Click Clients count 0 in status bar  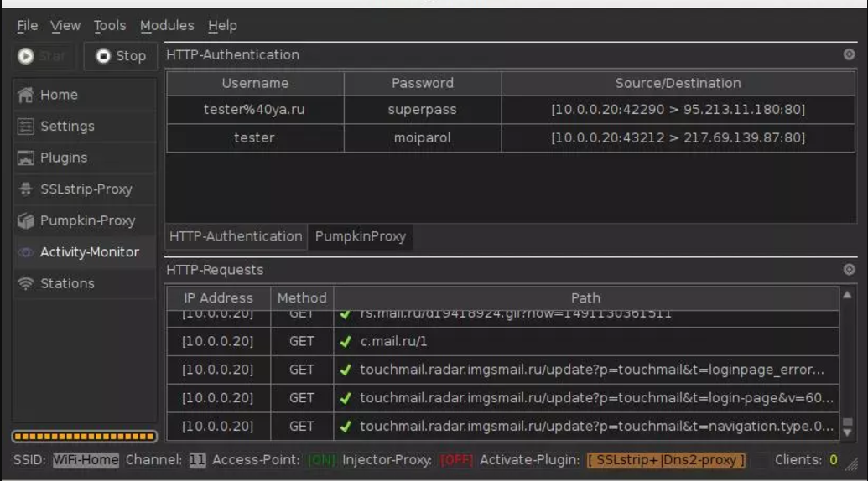[833, 459]
